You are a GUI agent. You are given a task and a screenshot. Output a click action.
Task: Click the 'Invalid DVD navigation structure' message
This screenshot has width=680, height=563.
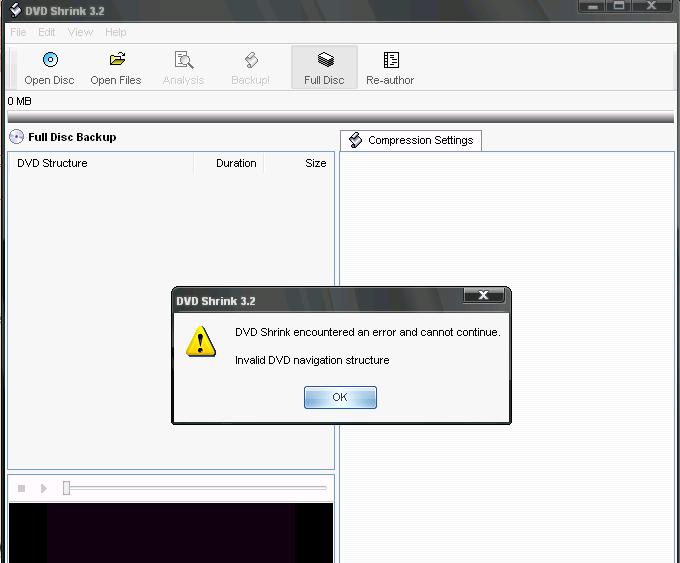coord(312,360)
